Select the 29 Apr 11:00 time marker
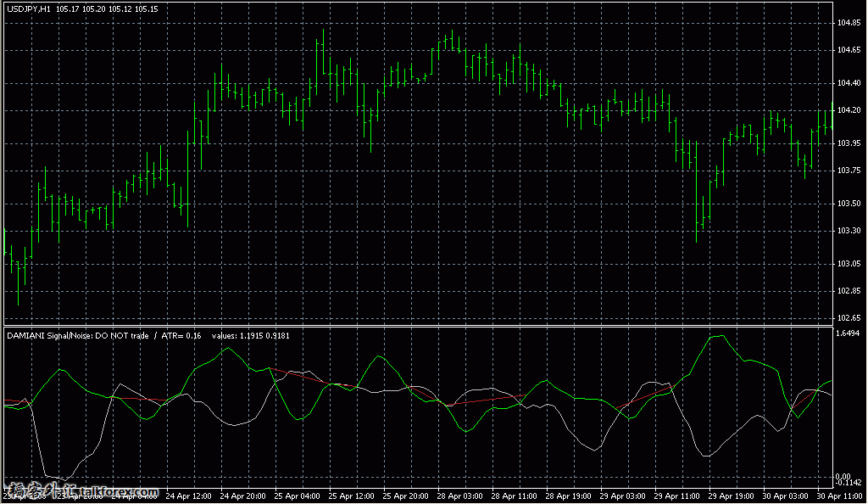 point(678,496)
